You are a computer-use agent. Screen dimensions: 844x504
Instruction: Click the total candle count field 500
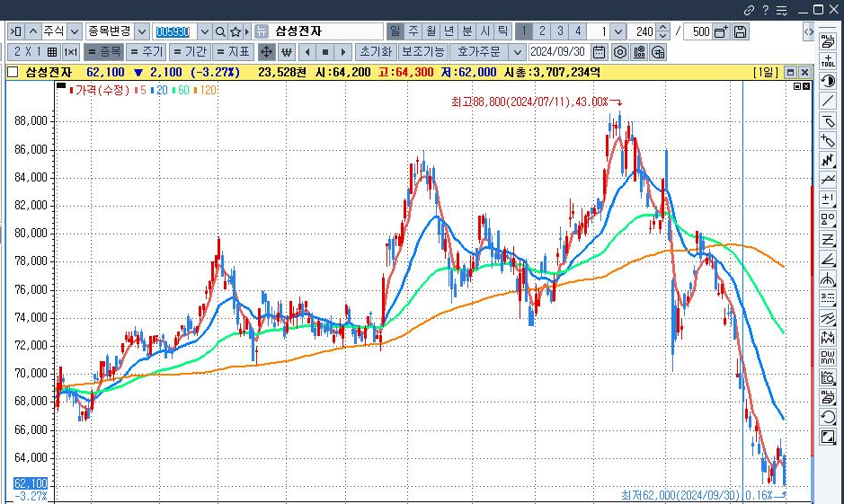coord(698,31)
